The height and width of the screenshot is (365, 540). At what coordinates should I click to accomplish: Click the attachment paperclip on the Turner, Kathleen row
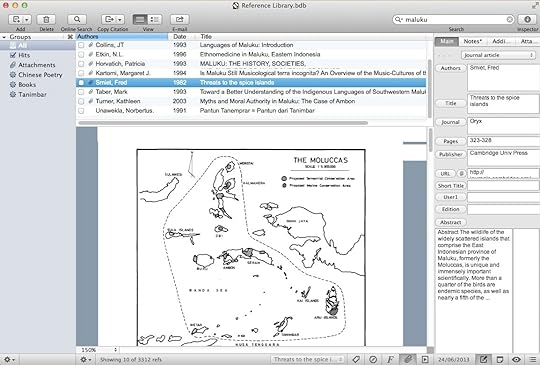pos(91,101)
